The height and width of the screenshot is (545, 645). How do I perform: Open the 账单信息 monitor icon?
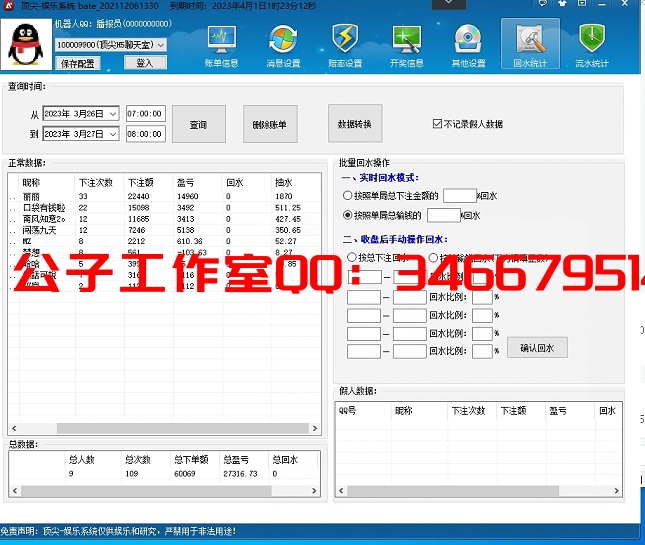click(222, 46)
